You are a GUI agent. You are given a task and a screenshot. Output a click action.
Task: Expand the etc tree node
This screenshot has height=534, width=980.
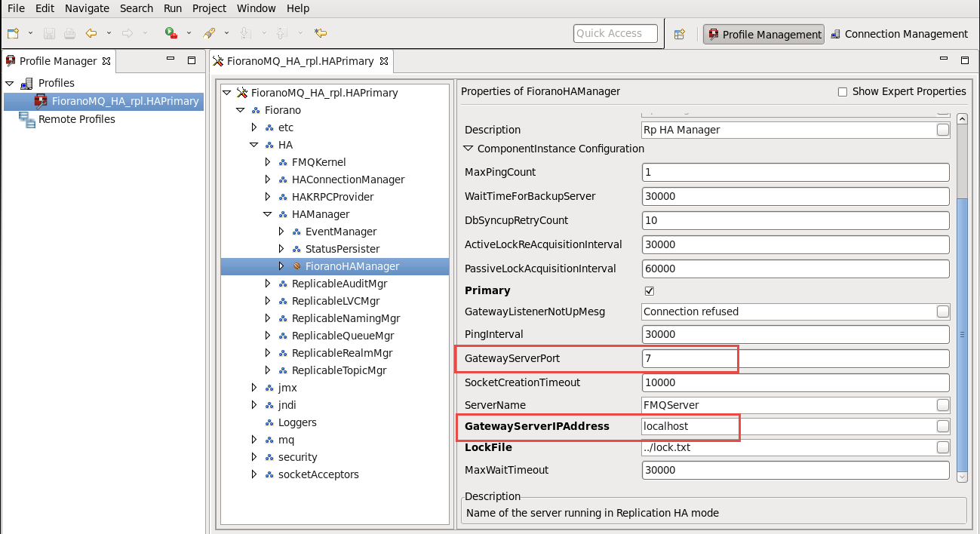click(254, 127)
